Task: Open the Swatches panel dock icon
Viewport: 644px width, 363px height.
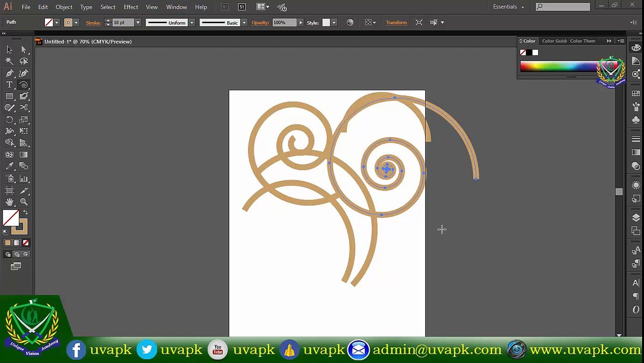Action: 636,94
